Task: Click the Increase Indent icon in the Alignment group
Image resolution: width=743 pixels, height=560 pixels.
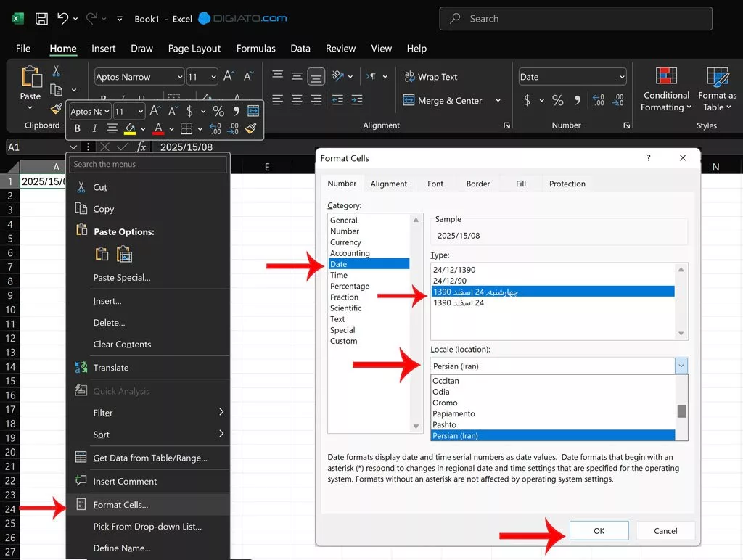Action: tap(357, 99)
